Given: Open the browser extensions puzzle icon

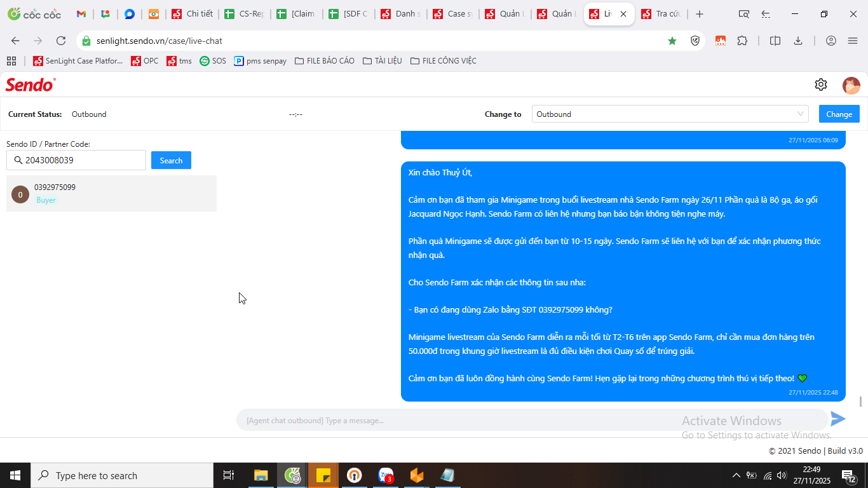Looking at the screenshot, I should (742, 41).
